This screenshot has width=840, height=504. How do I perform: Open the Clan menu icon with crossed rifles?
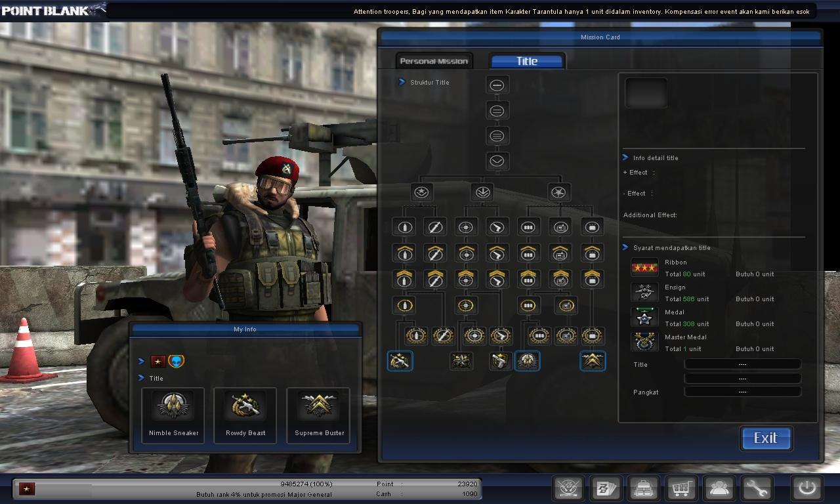[569, 488]
